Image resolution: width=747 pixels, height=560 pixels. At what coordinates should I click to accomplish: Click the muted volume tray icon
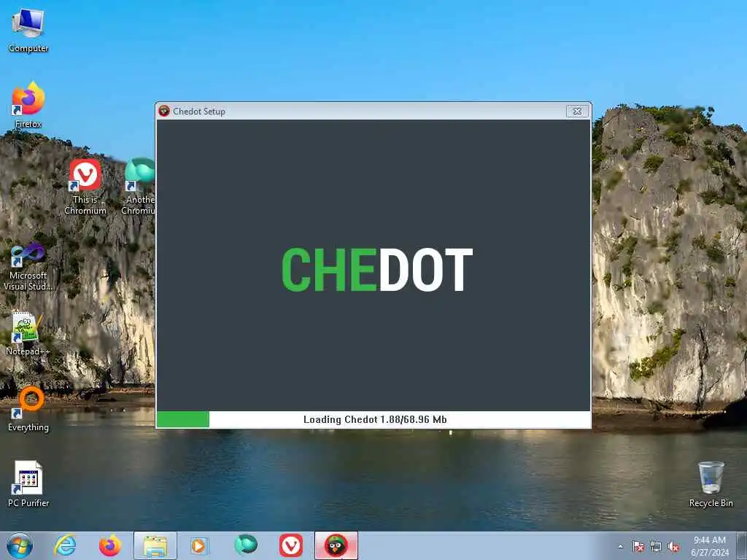pos(673,547)
